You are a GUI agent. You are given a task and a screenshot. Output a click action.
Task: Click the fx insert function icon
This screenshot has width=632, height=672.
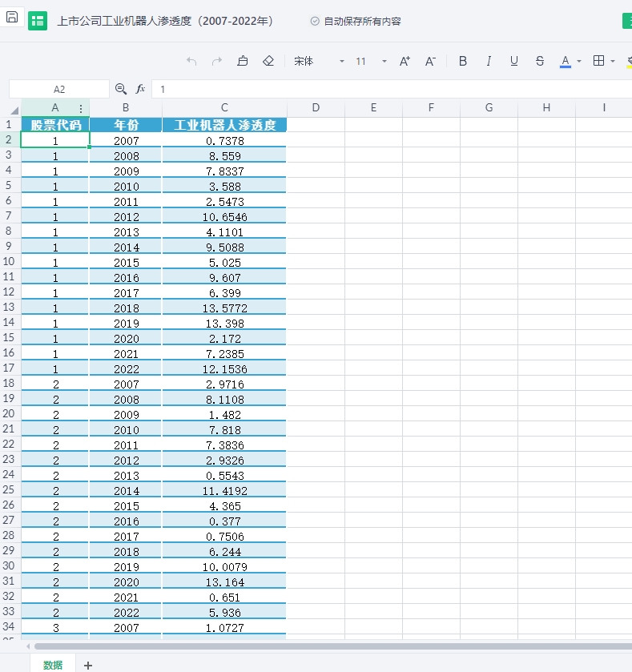(x=140, y=89)
